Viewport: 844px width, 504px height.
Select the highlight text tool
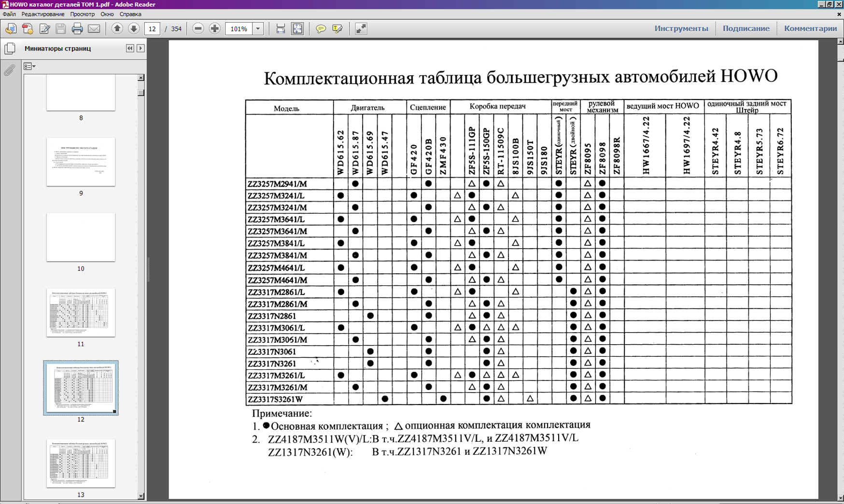tap(338, 29)
